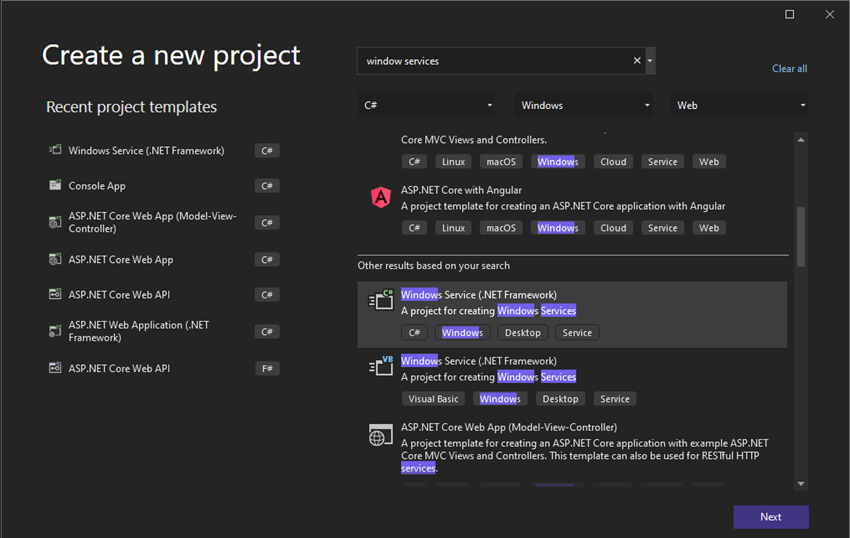Click the ASP.NET Core Web App globe icon

(x=381, y=435)
